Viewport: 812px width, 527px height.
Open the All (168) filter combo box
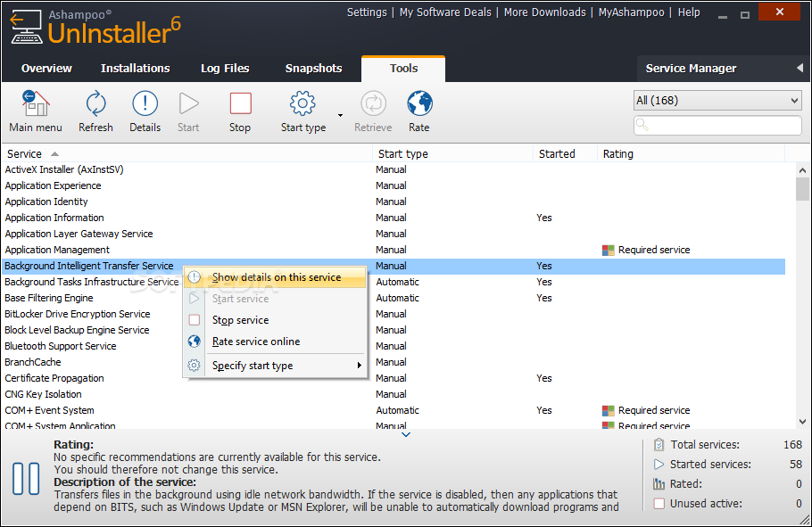(717, 101)
